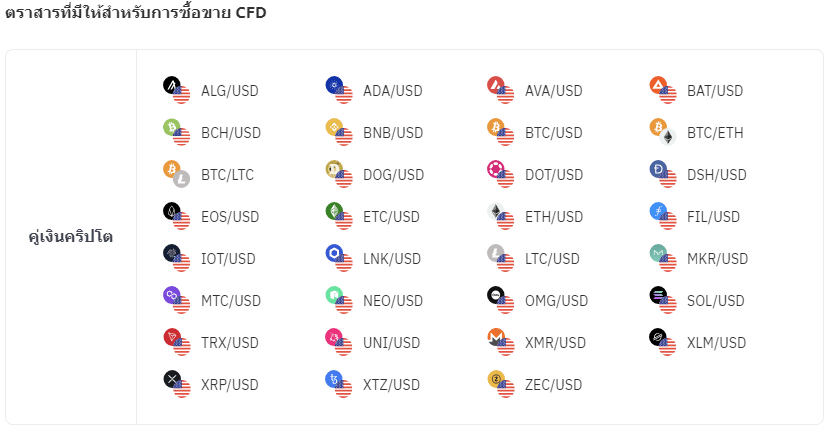Select the XLM/USD pair label

click(716, 343)
